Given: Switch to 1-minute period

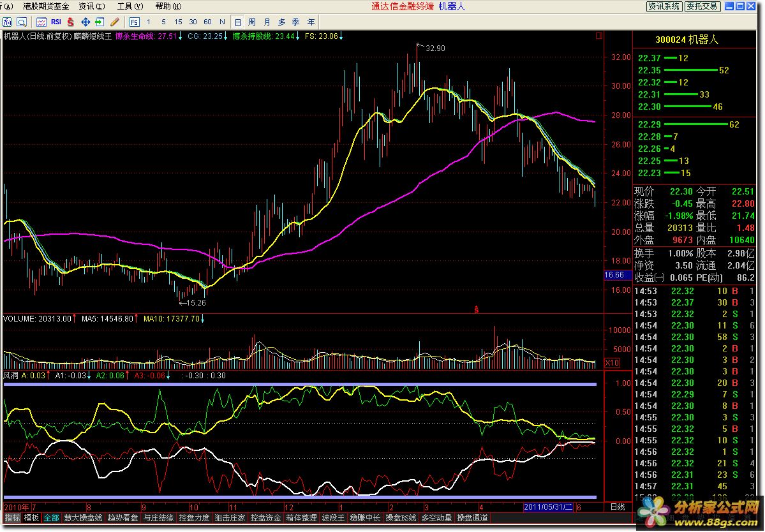Looking at the screenshot, I should pos(148,22).
